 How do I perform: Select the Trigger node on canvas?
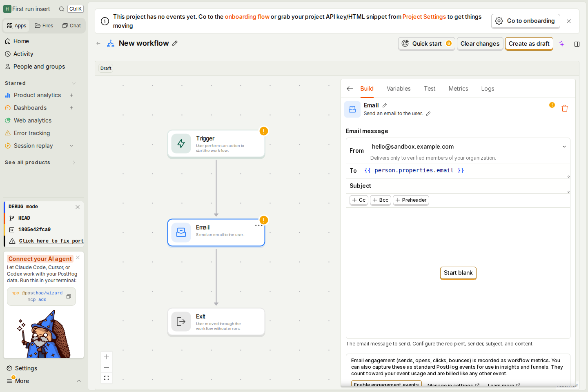click(216, 144)
